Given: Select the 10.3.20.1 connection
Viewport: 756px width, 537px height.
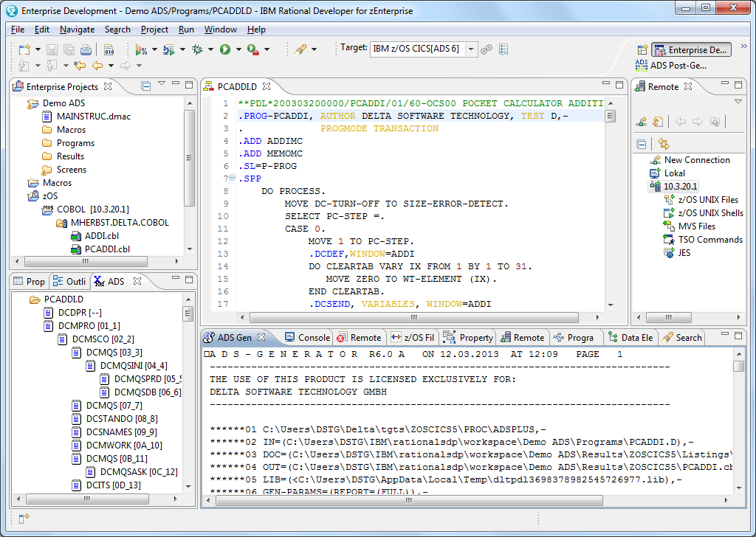Looking at the screenshot, I should click(680, 187).
